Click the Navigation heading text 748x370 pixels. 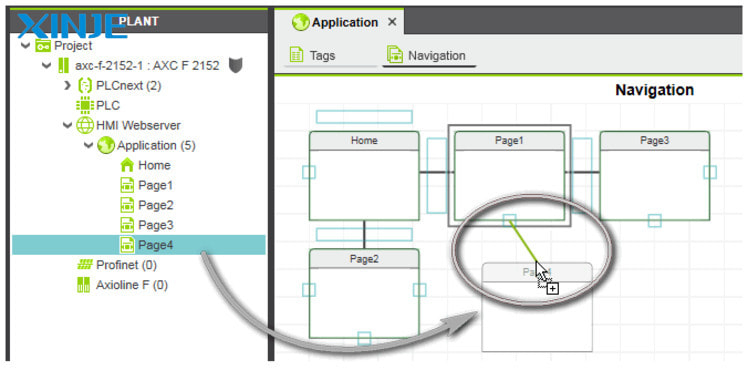pos(654,90)
